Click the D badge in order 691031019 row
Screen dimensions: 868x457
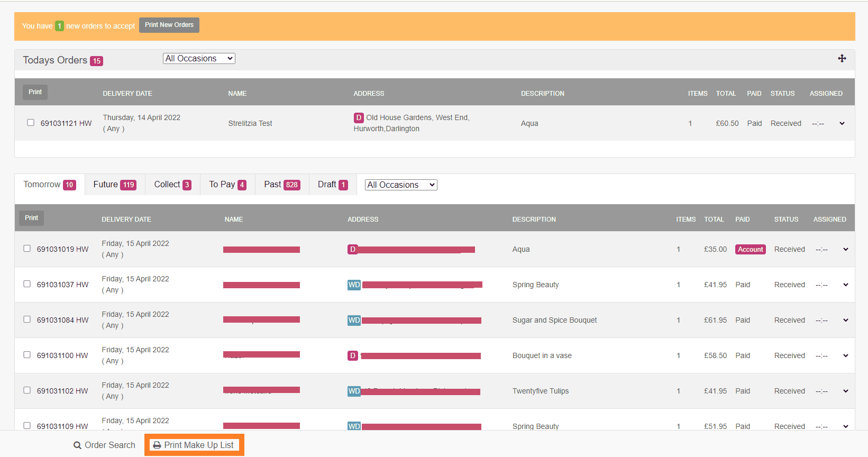pyautogui.click(x=353, y=249)
